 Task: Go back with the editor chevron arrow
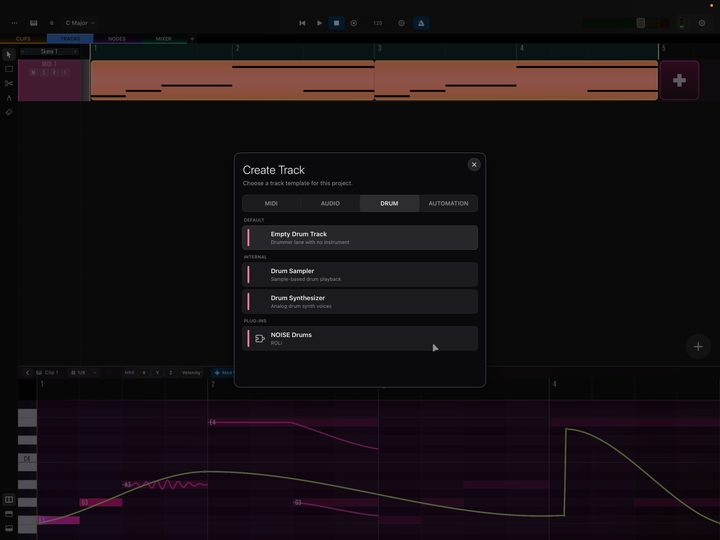pyautogui.click(x=27, y=372)
